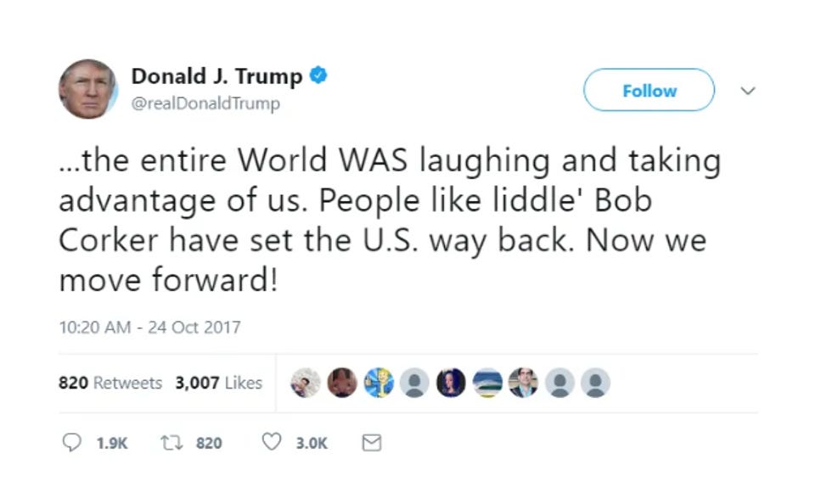Image resolution: width=832 pixels, height=504 pixels.
Task: Open the tweet options chevron menu
Action: click(x=748, y=91)
